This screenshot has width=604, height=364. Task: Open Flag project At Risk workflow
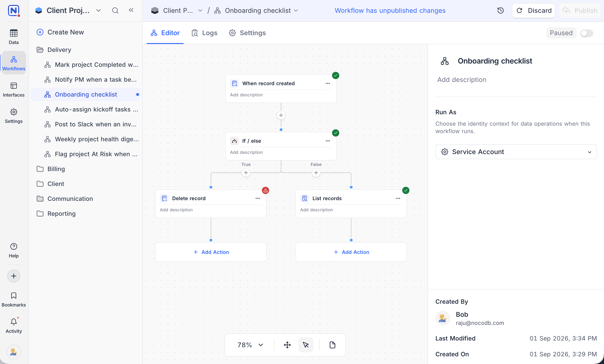tap(86, 154)
